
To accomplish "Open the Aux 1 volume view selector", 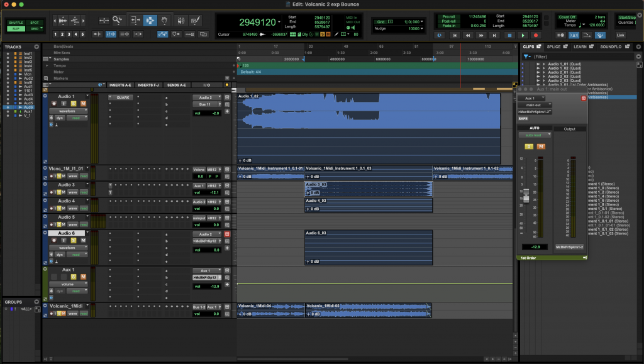I will 68,284.
